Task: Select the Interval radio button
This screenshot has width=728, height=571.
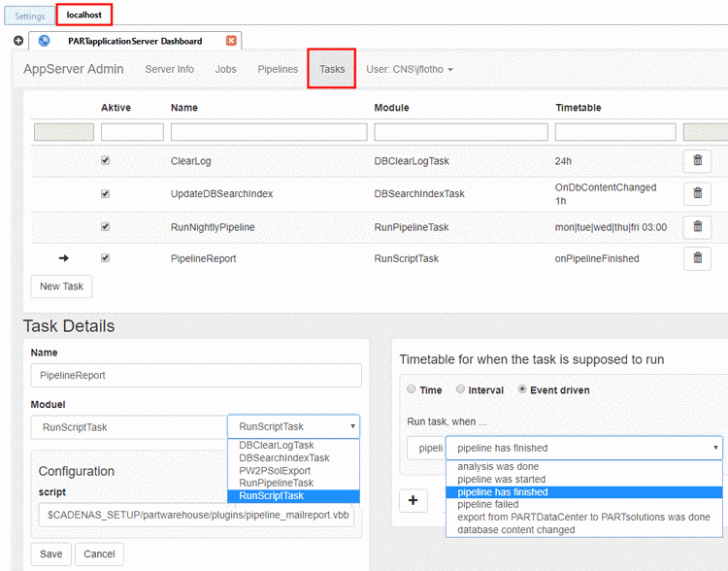Action: click(x=461, y=390)
